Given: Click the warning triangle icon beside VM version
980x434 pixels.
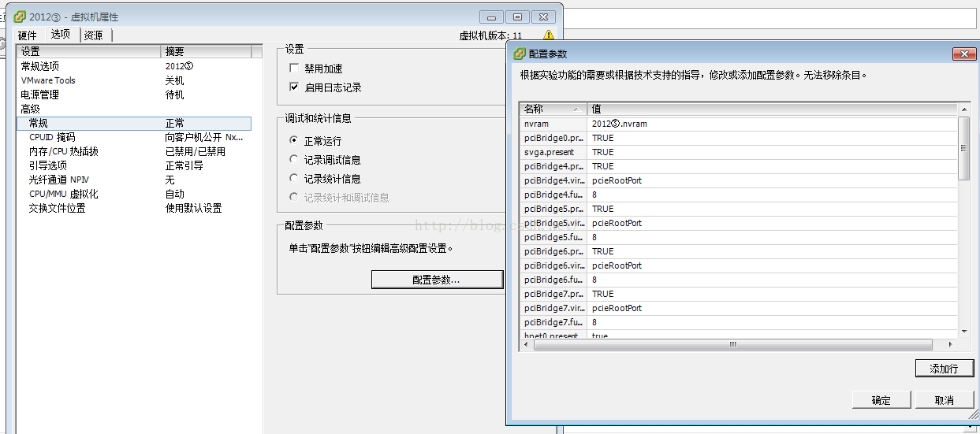Looking at the screenshot, I should click(x=548, y=35).
